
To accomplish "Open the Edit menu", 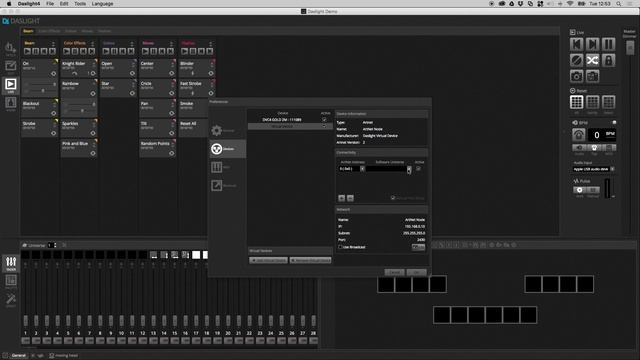I will click(x=64, y=4).
